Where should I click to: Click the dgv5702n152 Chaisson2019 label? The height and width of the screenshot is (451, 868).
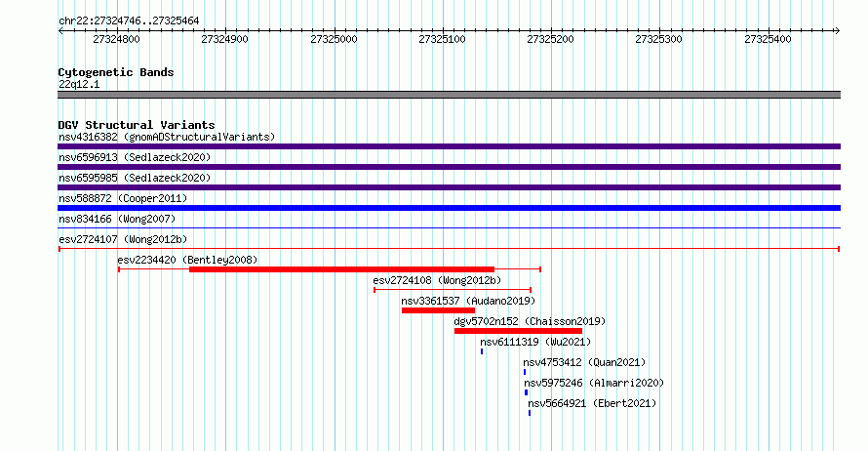pos(530,321)
